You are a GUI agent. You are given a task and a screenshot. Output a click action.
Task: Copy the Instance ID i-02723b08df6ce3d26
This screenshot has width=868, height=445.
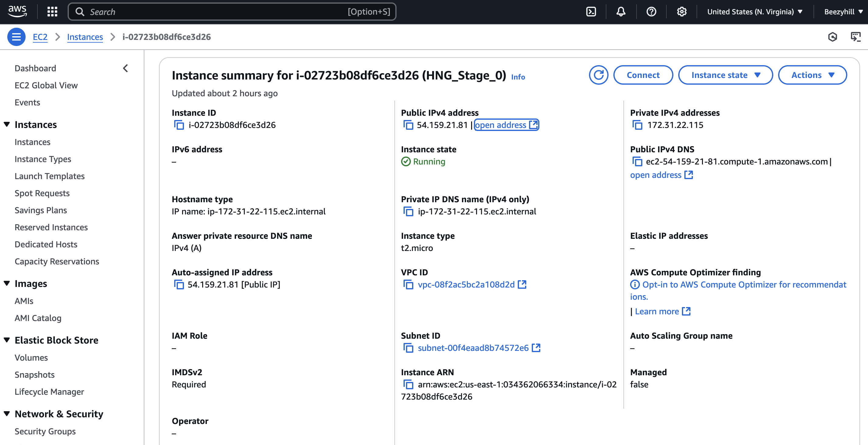coord(179,125)
